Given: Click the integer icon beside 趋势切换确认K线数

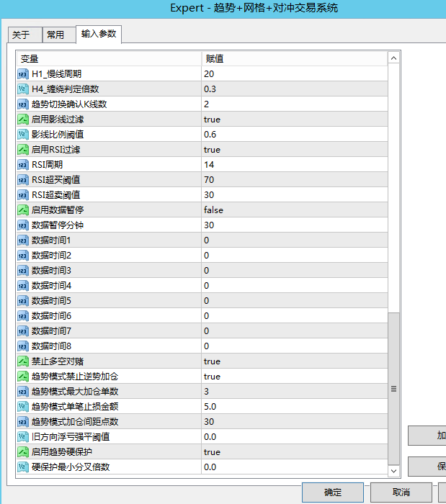Looking at the screenshot, I should point(23,104).
